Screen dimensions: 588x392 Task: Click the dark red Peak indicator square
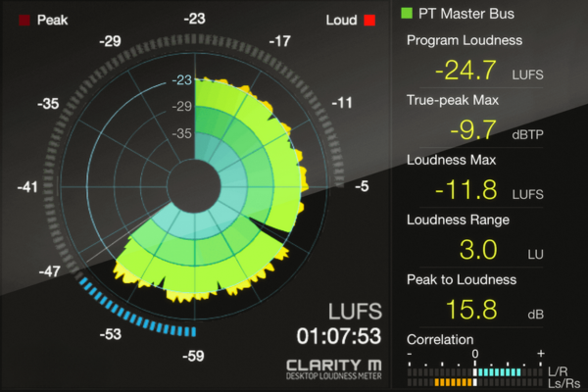tap(24, 19)
